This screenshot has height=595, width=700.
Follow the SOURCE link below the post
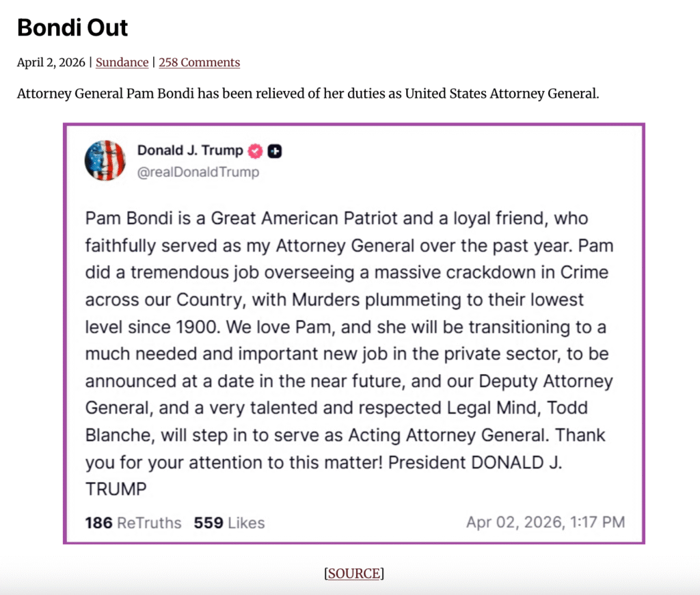(354, 573)
